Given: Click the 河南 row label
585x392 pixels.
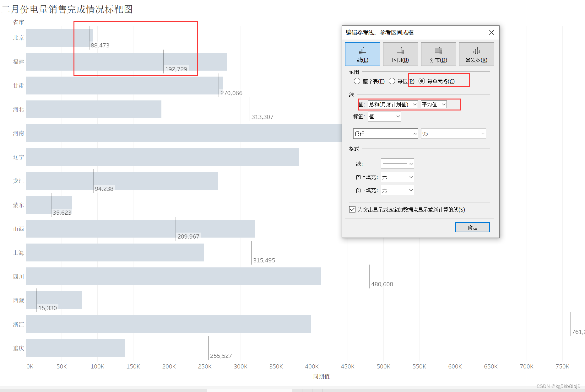Looking at the screenshot, I should point(19,133).
